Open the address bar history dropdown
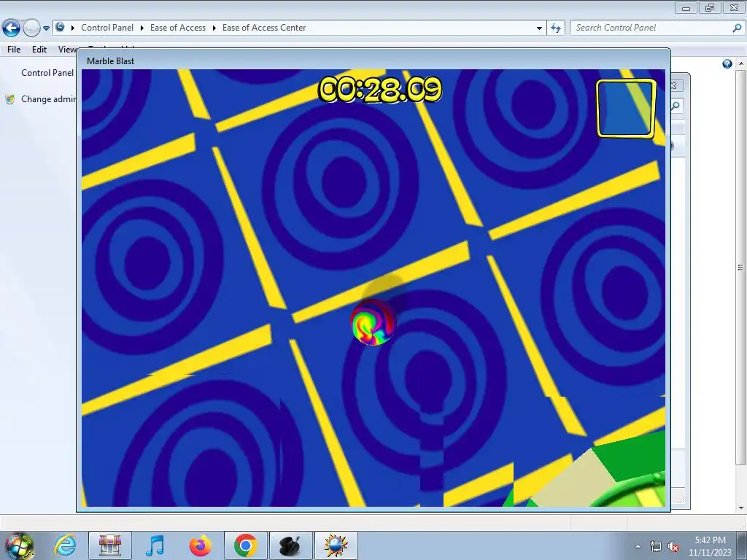The image size is (747, 560). pyautogui.click(x=539, y=28)
